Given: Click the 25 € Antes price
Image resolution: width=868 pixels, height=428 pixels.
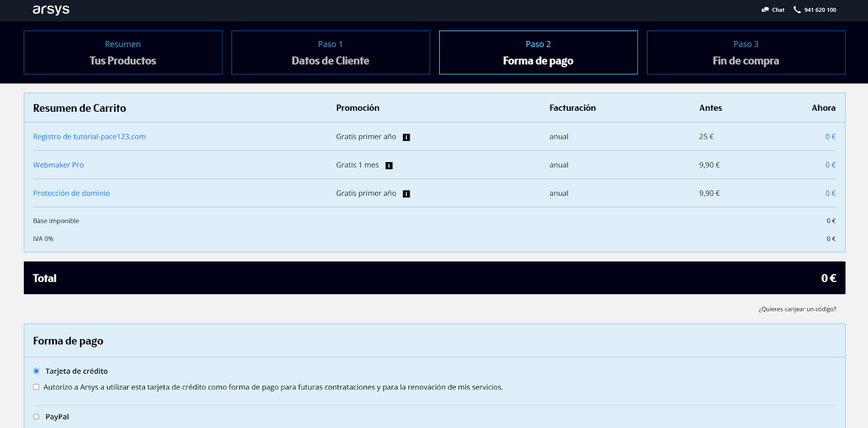Looking at the screenshot, I should coord(706,137).
